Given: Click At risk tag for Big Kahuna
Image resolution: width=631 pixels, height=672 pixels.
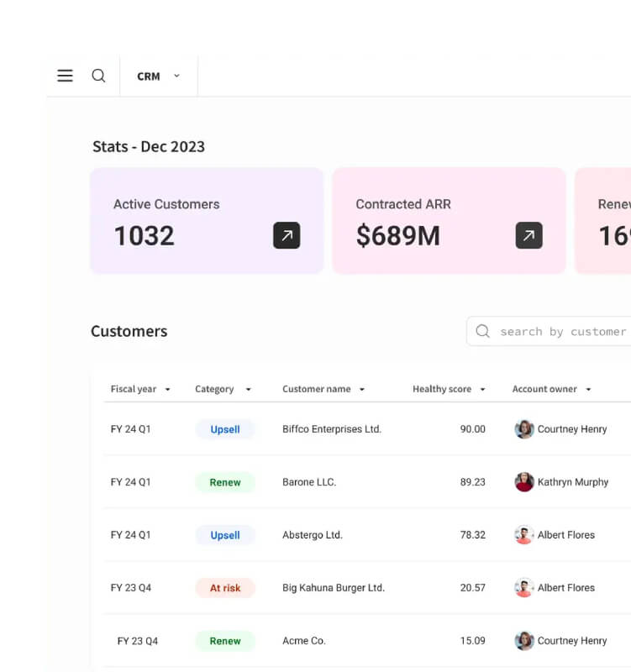Looking at the screenshot, I should coord(225,588).
